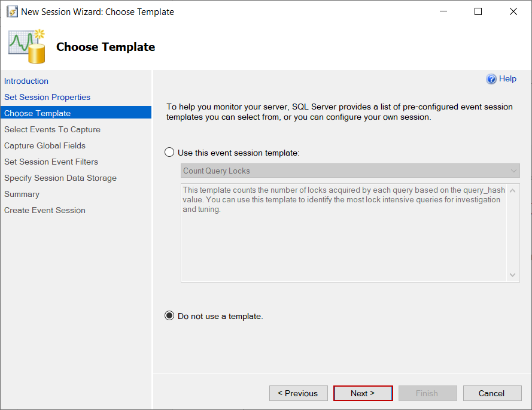Select the Choose Template step

tap(38, 113)
